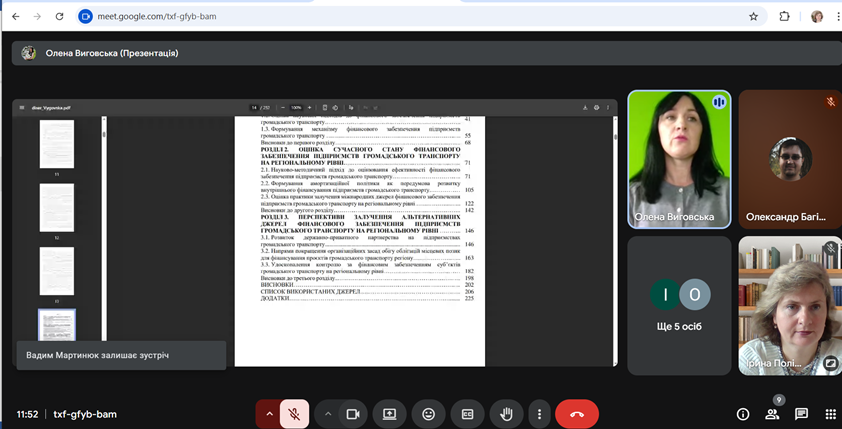
Task: Turn on closed captions
Action: coord(467,413)
